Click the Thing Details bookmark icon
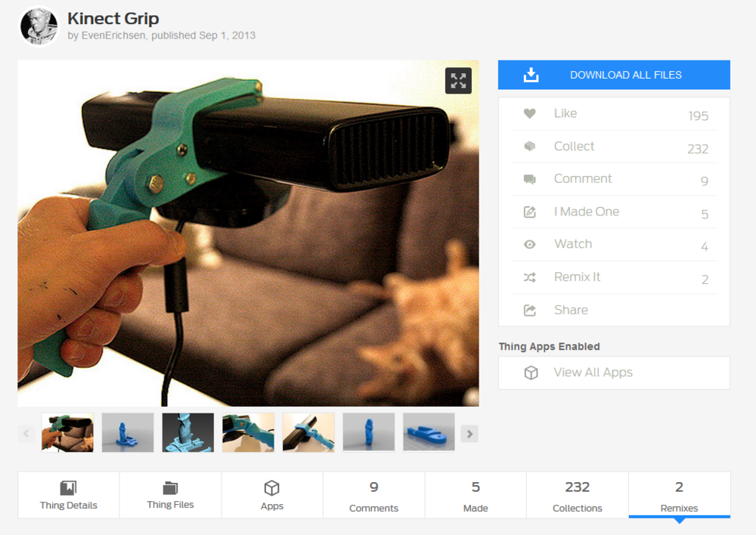This screenshot has width=756, height=535. (68, 487)
